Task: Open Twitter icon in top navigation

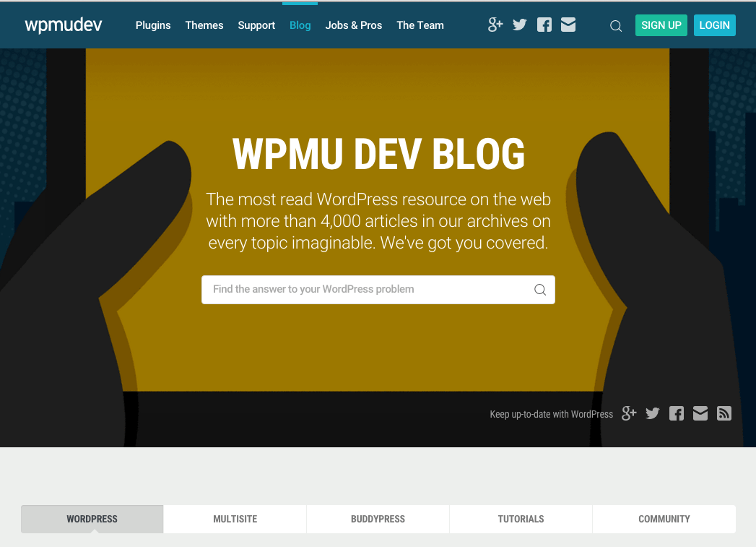Action: click(520, 25)
